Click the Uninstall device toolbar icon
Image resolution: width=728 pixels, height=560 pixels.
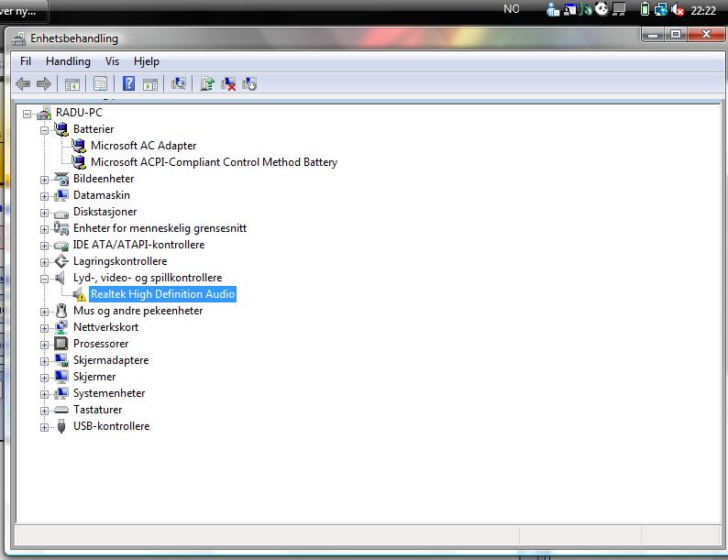click(249, 84)
